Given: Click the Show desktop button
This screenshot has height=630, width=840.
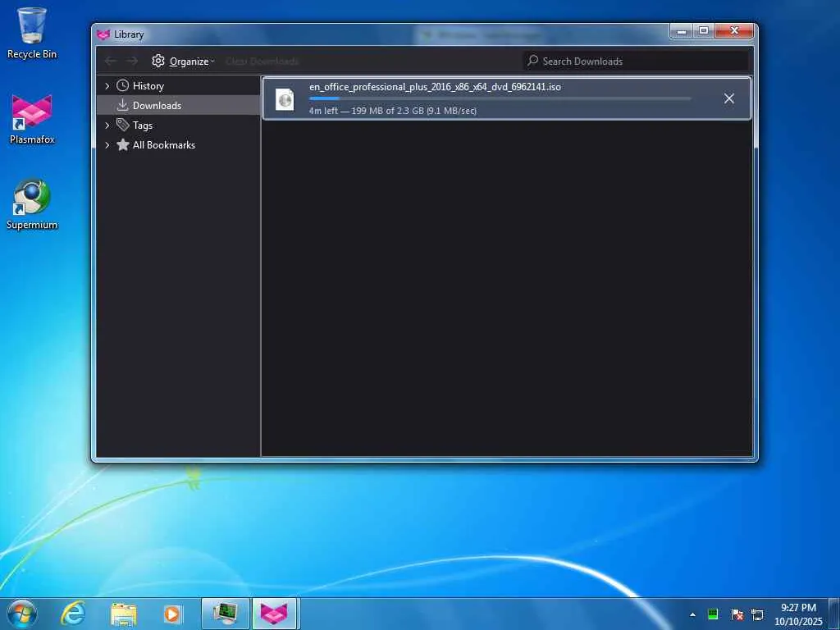Looking at the screenshot, I should click(x=834, y=614).
